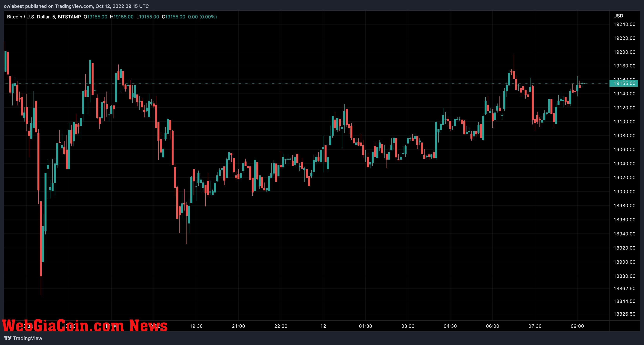Click the high value H19155.00
Screen dimensions: 644x345
[x=122, y=17]
